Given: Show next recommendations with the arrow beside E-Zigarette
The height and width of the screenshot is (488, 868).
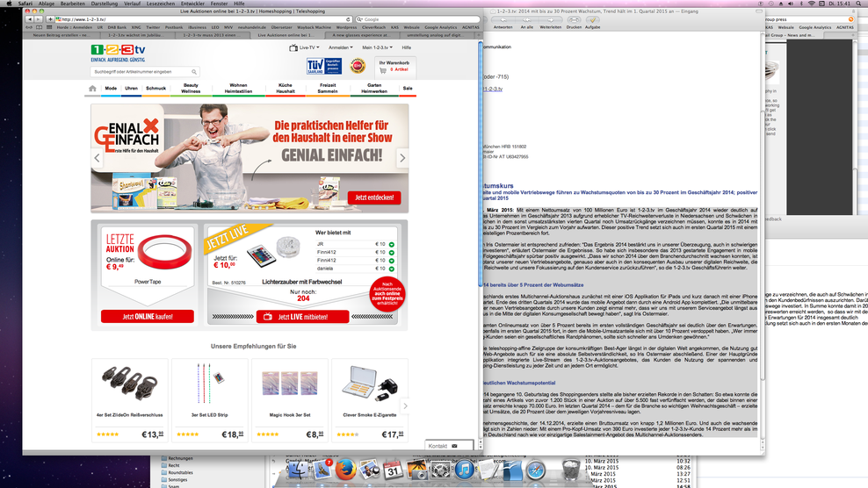Looking at the screenshot, I should tap(405, 406).
